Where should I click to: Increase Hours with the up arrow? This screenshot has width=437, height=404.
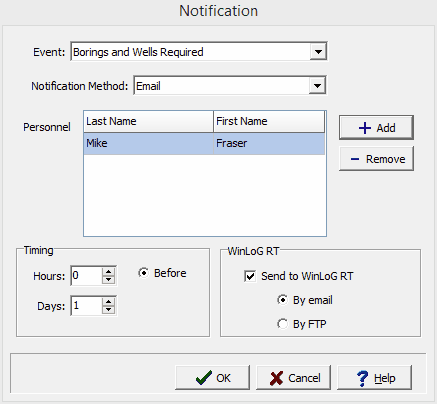108,272
